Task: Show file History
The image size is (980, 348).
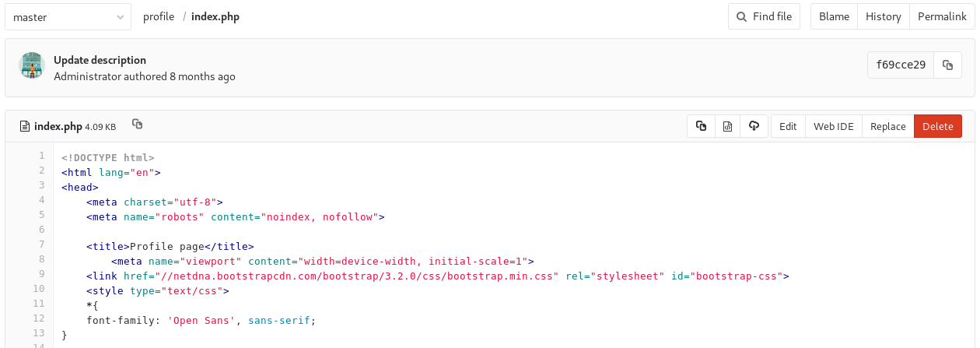Action: 883,16
